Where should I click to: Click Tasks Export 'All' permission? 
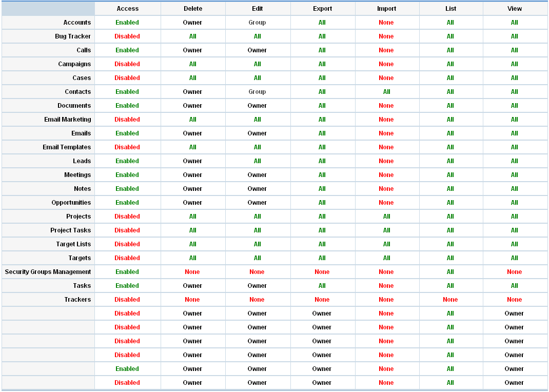click(322, 286)
